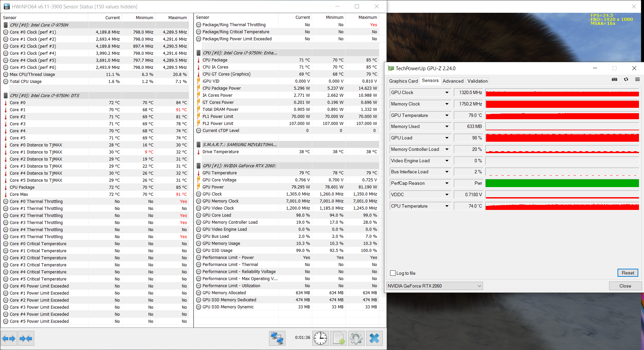
Task: Click the HWiNFO64 title bar app icon
Action: (x=7, y=6)
